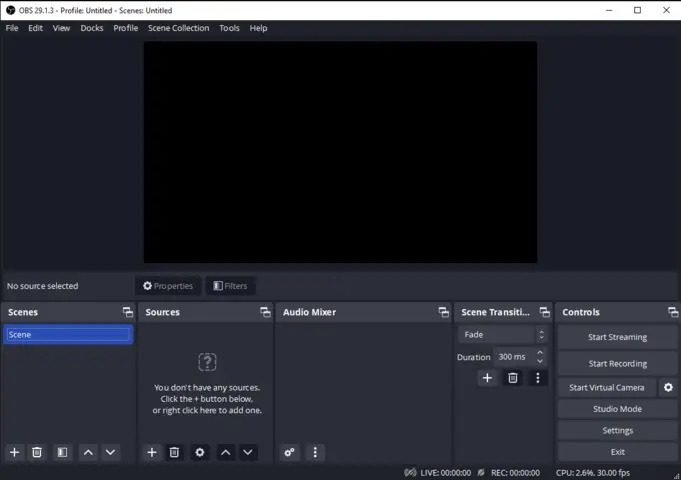The image size is (681, 480).
Task: Move source up with arrow icon
Action: 225,452
